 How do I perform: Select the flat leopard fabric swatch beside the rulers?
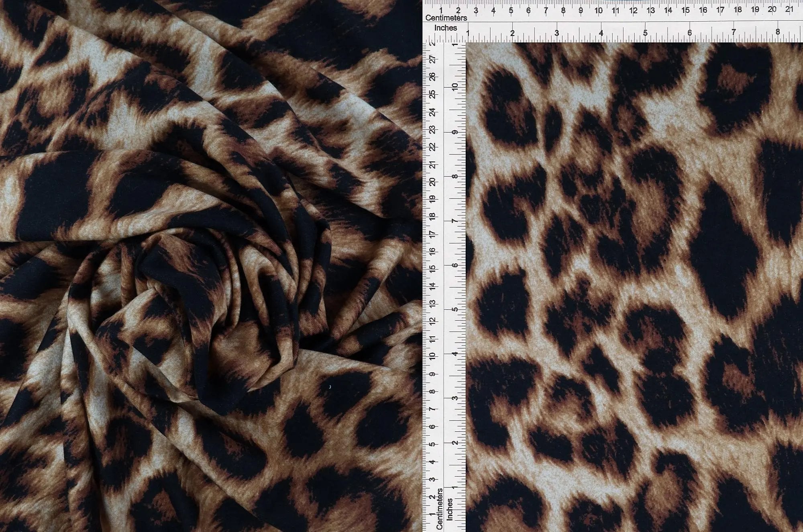click(634, 287)
